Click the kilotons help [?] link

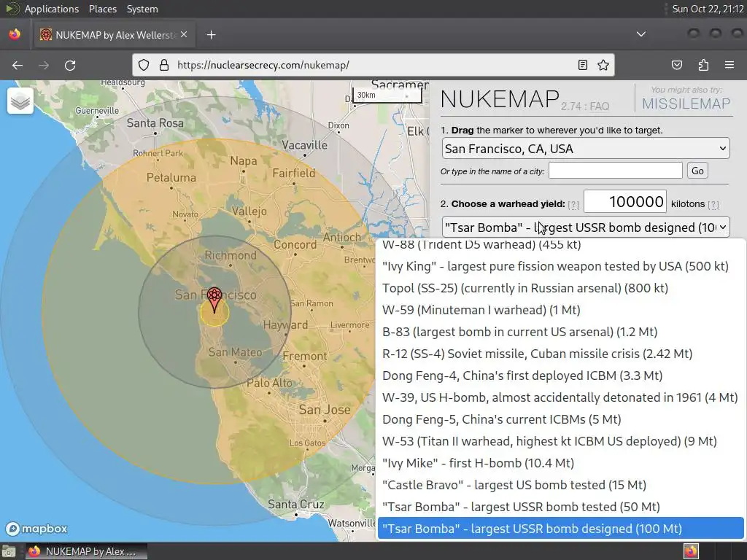713,204
